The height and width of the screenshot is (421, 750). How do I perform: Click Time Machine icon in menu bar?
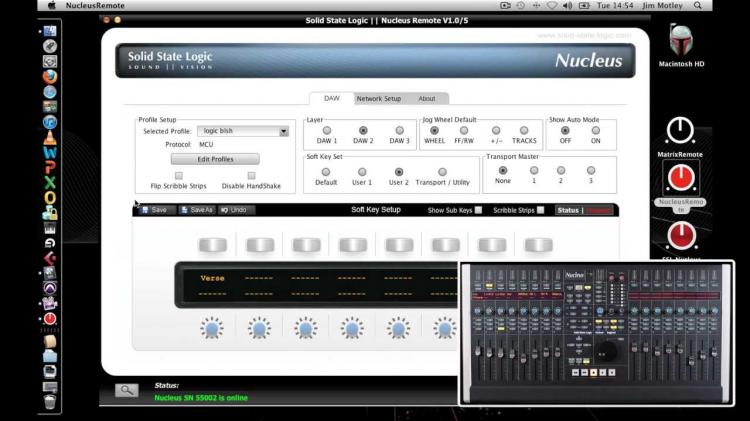tap(520, 6)
